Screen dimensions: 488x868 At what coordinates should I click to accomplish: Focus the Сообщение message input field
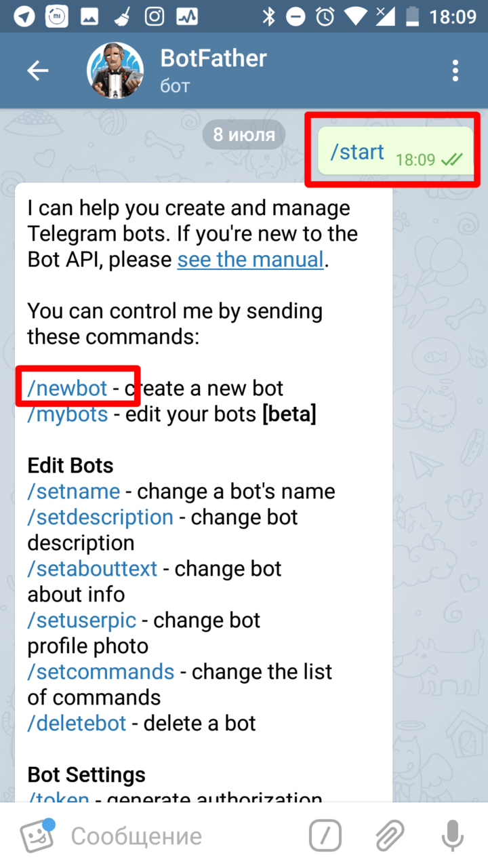(183, 836)
